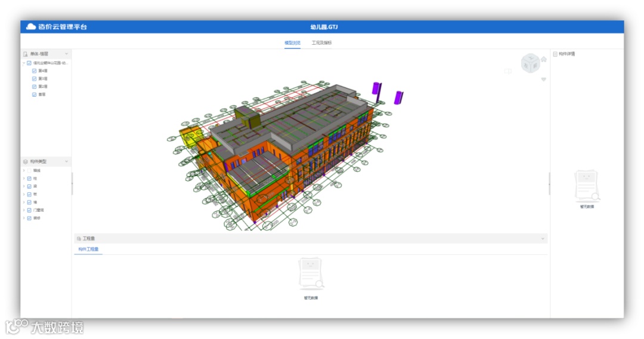Expand the 墙 tree node arrow
Screen dimensions: 644x339
pos(24,202)
